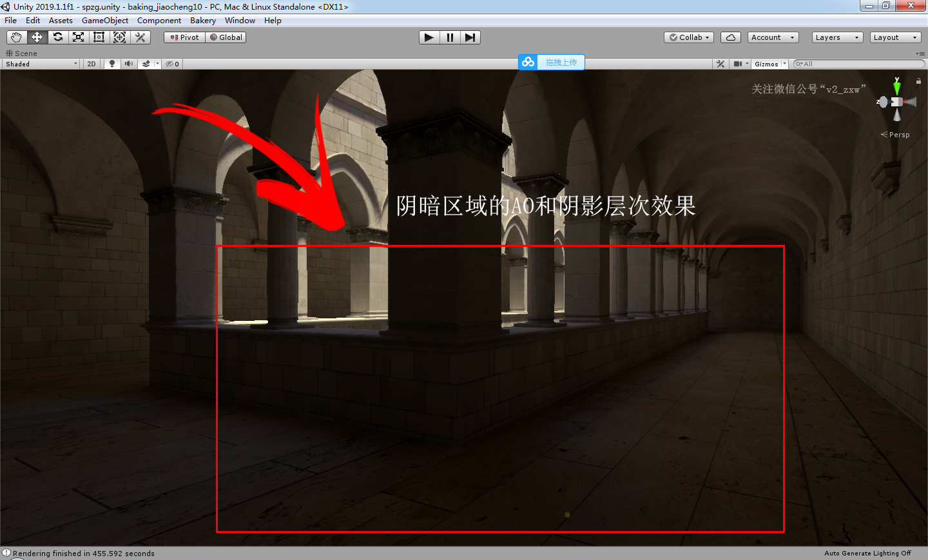Pause the game playback
928x560 pixels.
click(x=449, y=37)
